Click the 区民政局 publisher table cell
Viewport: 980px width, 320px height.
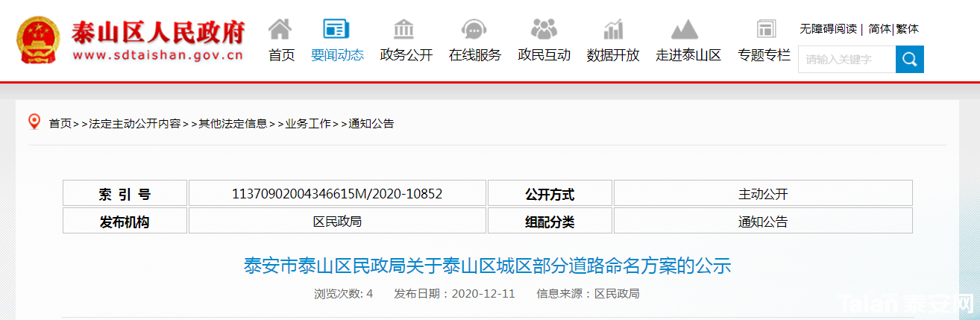[x=337, y=221]
